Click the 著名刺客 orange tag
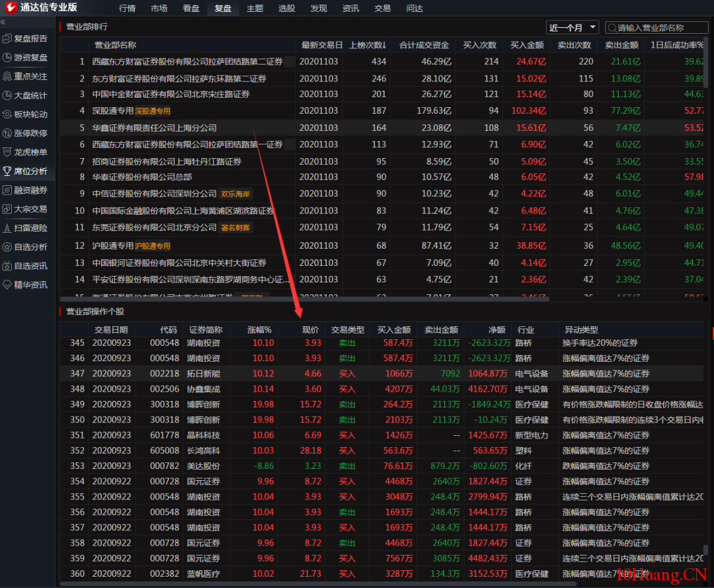This screenshot has width=714, height=588. click(235, 228)
